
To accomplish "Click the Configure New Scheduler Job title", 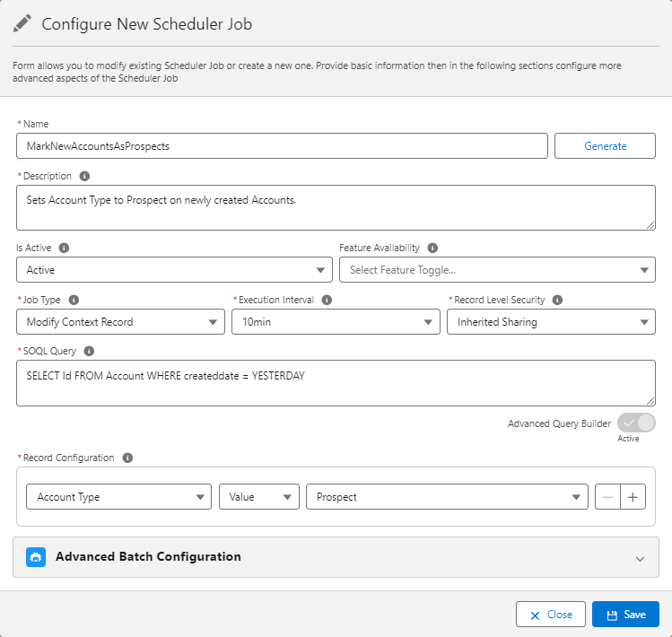I will tap(146, 24).
